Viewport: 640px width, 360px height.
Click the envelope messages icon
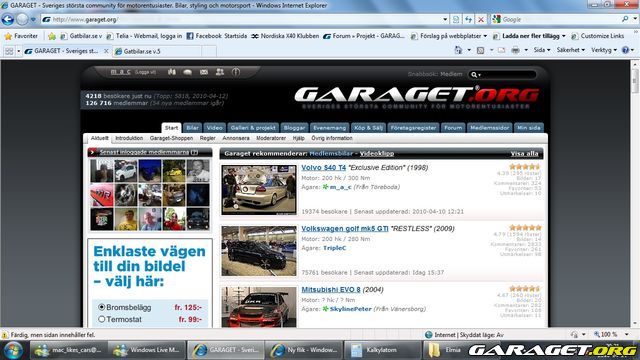point(204,72)
